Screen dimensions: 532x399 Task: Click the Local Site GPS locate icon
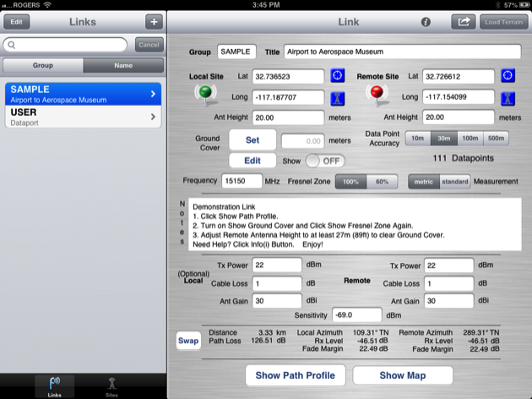(338, 76)
